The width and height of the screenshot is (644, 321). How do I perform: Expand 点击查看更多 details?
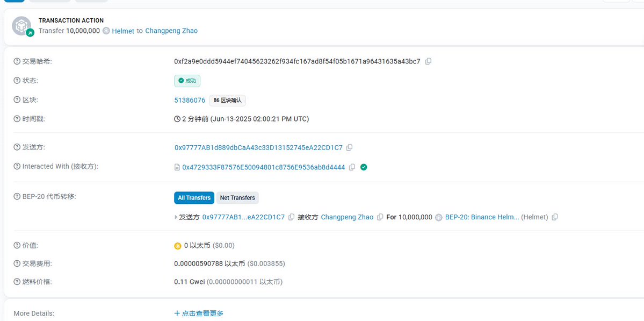pyautogui.click(x=199, y=313)
